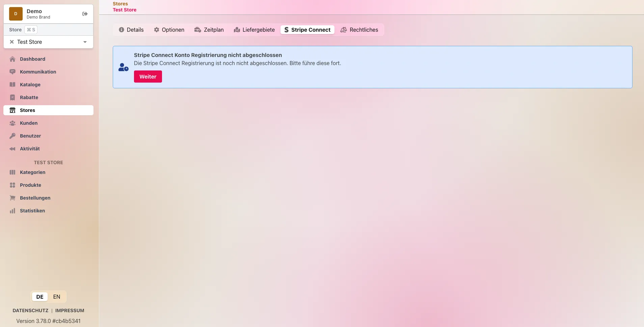This screenshot has width=644, height=327.
Task: Expand the Test Store dropdown arrow
Action: pyautogui.click(x=85, y=42)
